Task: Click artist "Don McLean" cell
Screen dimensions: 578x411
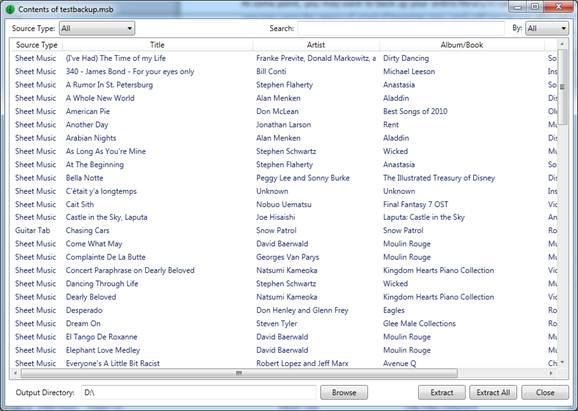Action: [x=277, y=111]
